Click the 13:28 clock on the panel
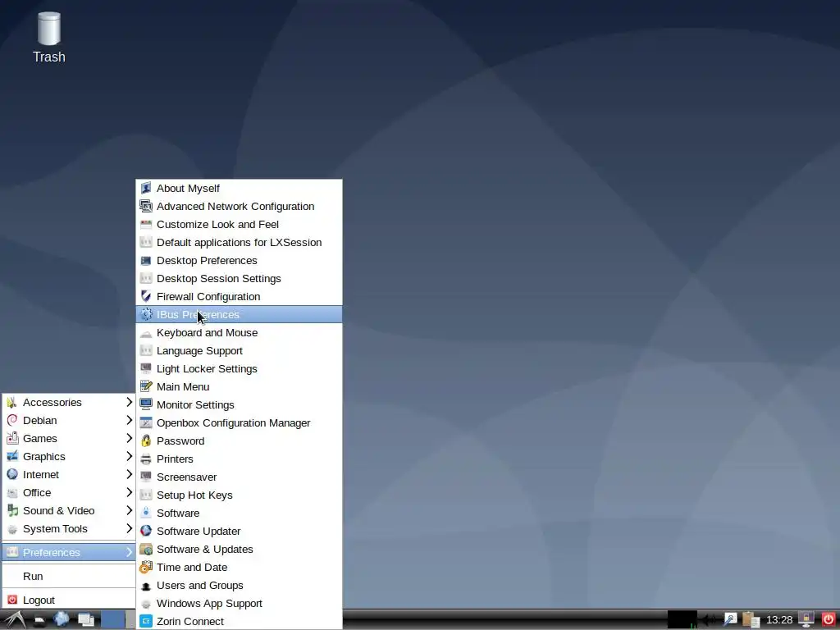The width and height of the screenshot is (840, 630). (779, 620)
